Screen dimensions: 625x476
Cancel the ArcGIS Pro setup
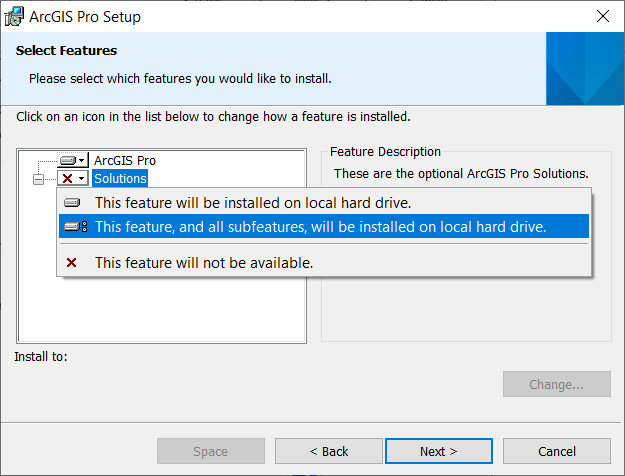pyautogui.click(x=557, y=451)
